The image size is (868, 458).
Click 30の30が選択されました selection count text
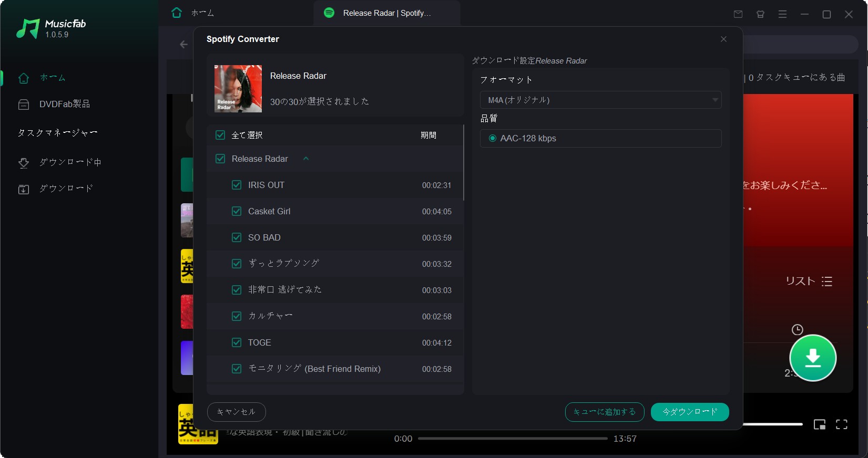319,101
